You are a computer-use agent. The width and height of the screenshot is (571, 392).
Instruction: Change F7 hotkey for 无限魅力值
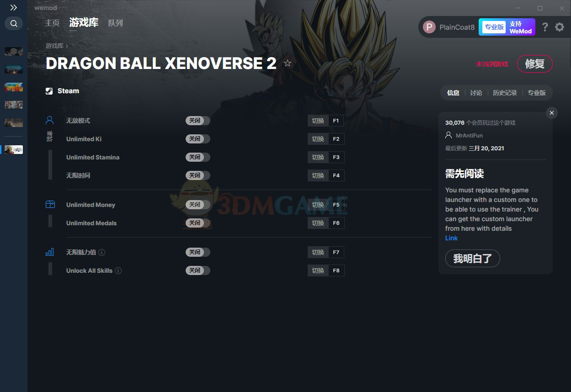tap(326, 252)
